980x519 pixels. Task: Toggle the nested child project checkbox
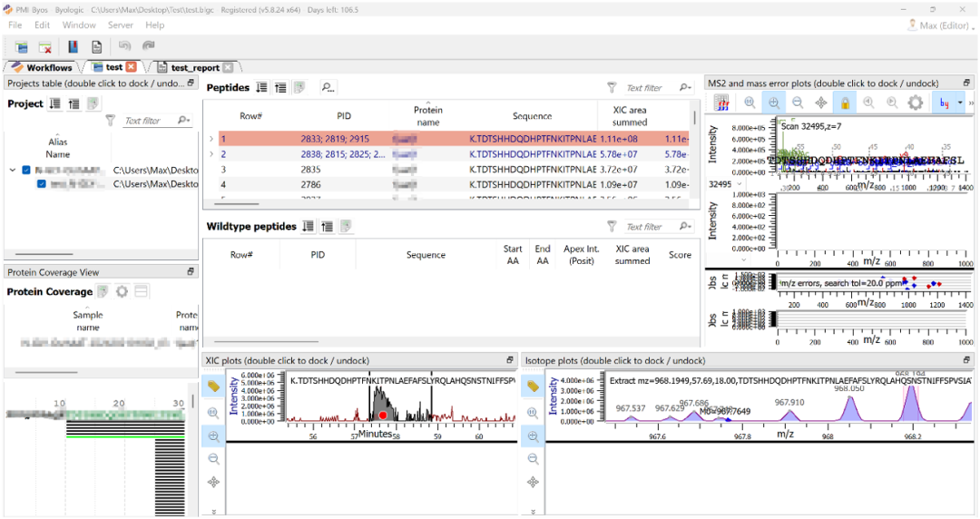click(42, 184)
